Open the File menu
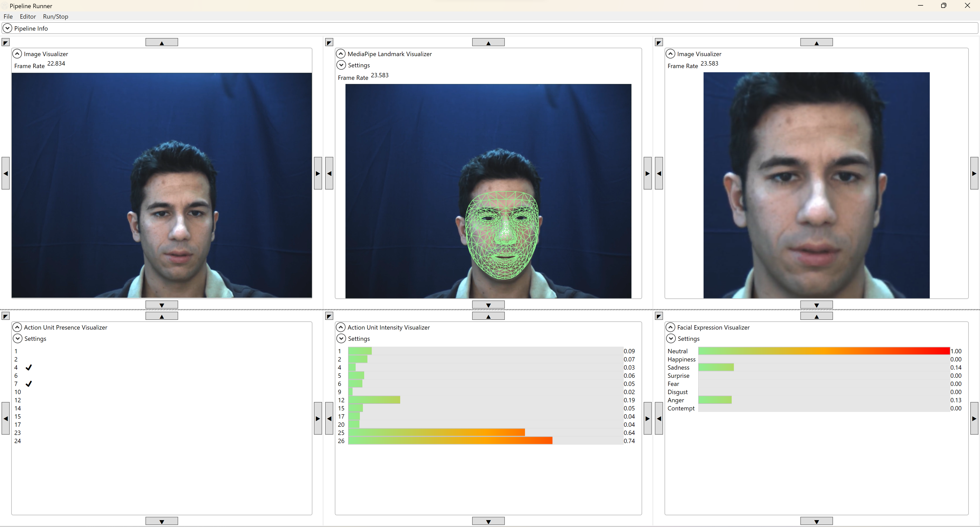Viewport: 980px width, 527px height. point(8,16)
